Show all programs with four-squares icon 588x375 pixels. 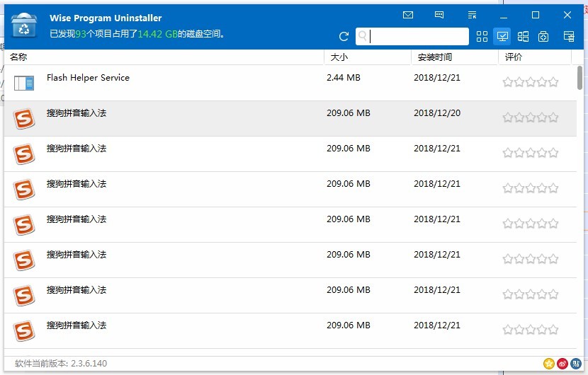coord(482,36)
